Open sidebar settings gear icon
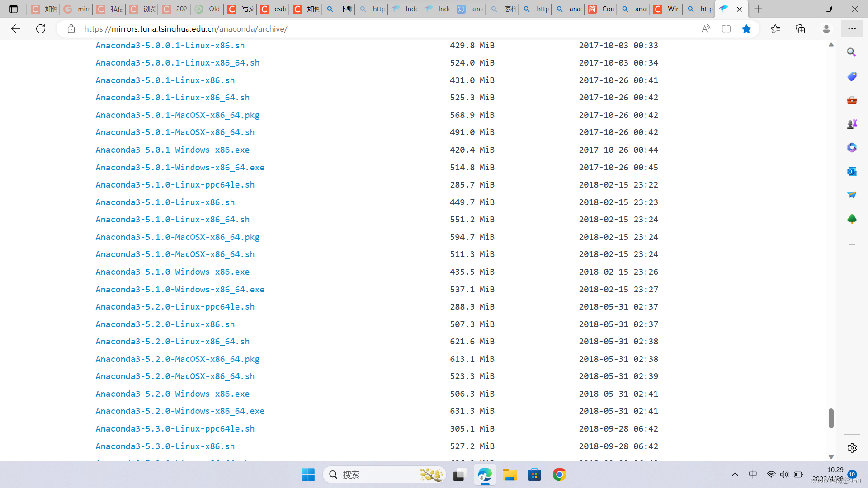 [852, 448]
